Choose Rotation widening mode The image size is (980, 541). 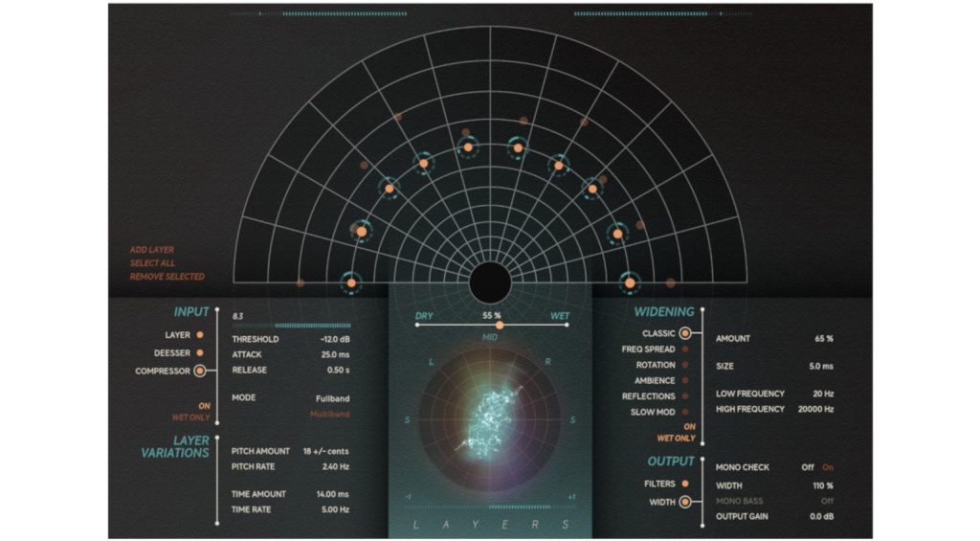(684, 365)
